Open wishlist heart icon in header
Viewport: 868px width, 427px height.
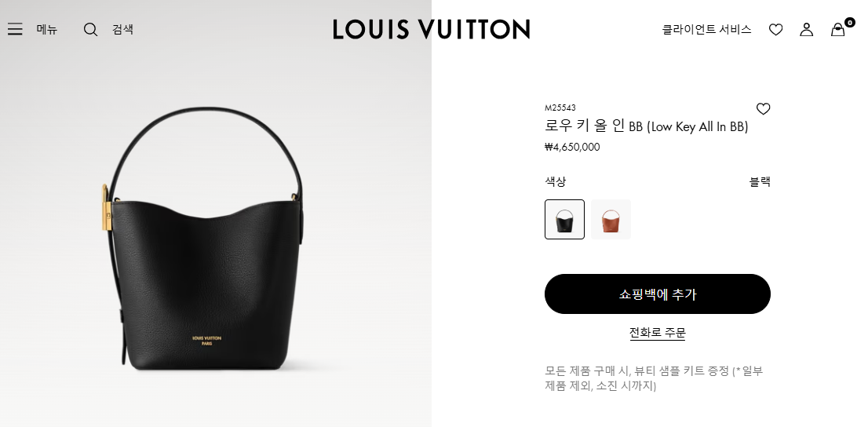tap(775, 30)
